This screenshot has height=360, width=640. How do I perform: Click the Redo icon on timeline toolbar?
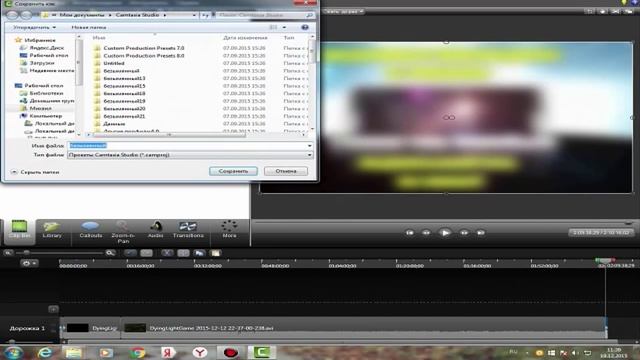coord(146,253)
